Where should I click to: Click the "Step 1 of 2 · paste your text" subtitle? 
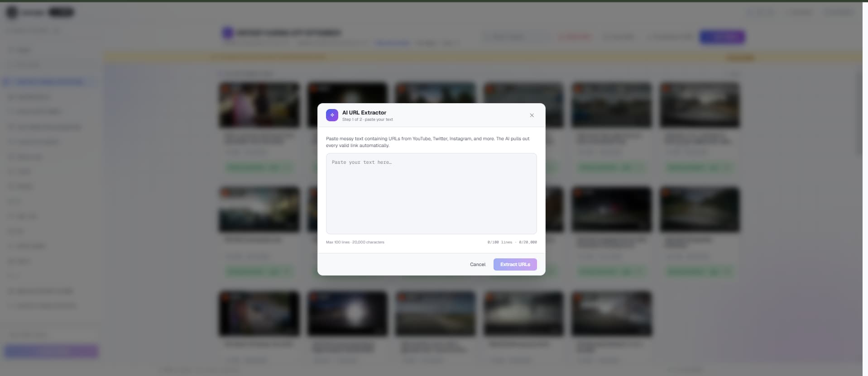point(367,119)
